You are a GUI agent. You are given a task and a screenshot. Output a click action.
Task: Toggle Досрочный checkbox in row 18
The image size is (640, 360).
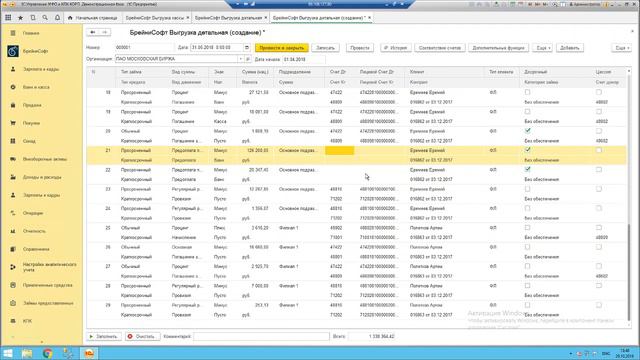[527, 92]
